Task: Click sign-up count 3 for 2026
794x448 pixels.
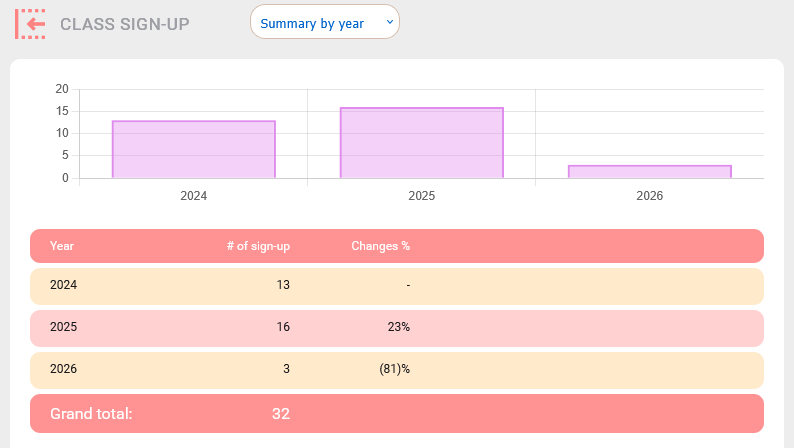Action: (287, 369)
